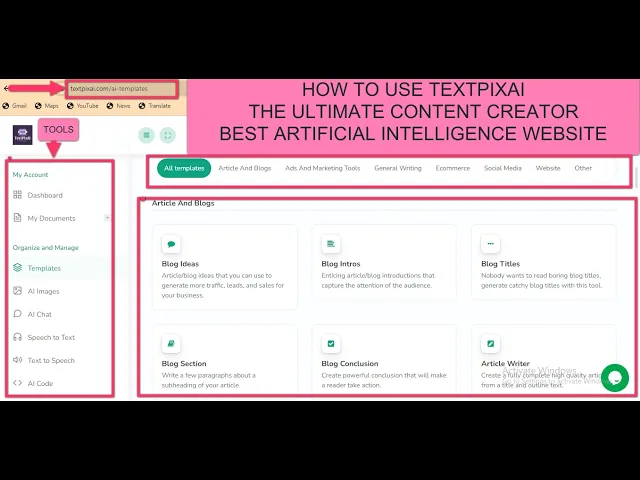
Task: Click the Blog Intros description text
Action: (x=378, y=280)
